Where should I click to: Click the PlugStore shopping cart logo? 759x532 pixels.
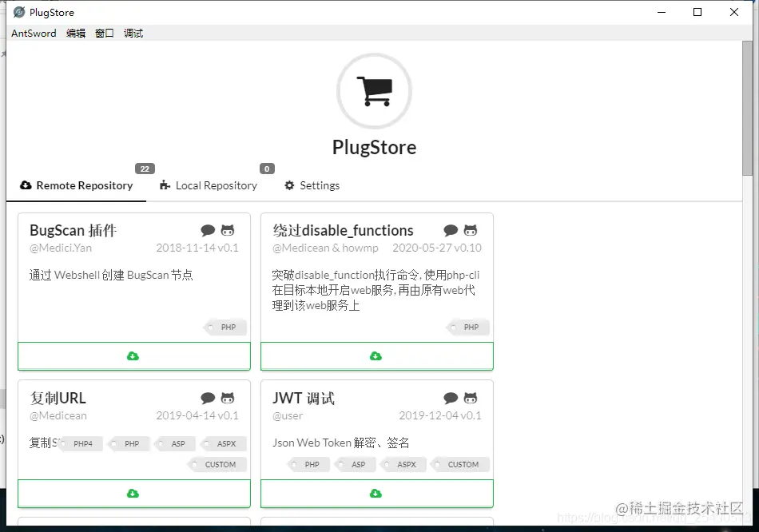[x=374, y=91]
